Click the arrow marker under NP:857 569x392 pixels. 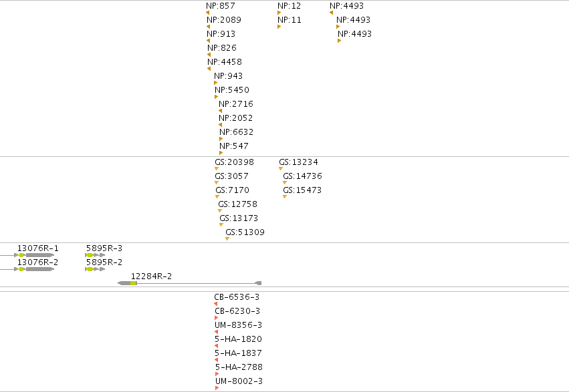207,13
